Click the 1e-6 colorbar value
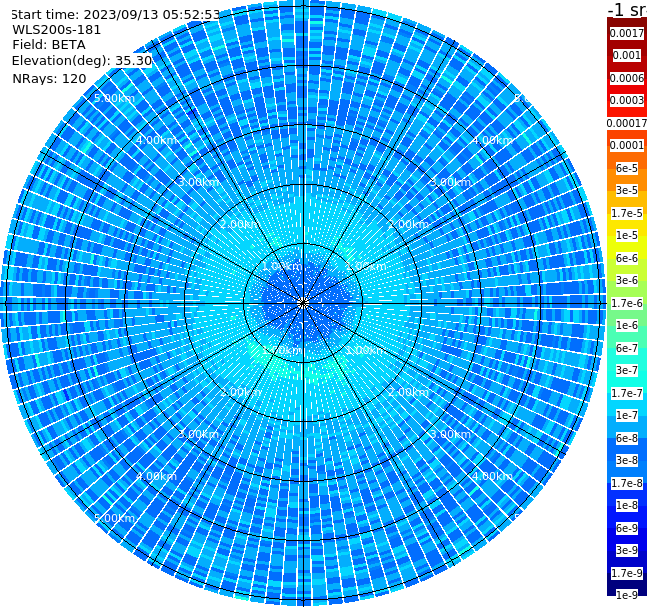647x607 pixels. point(627,325)
